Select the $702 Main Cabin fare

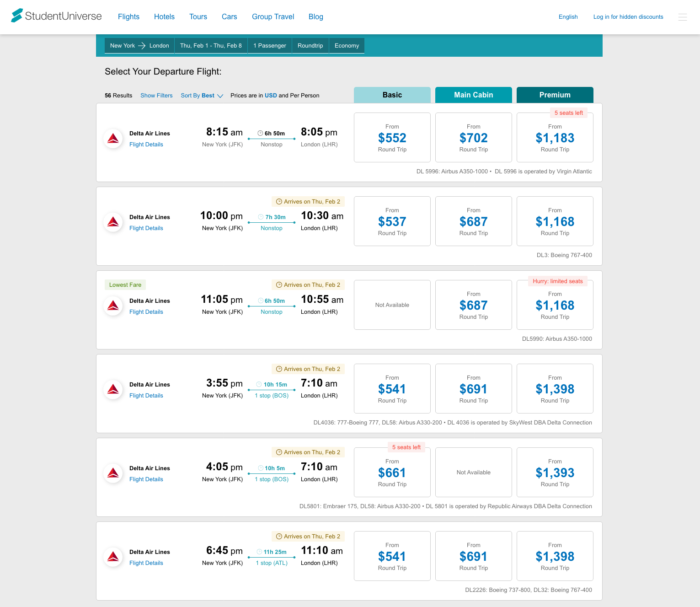[x=474, y=137]
